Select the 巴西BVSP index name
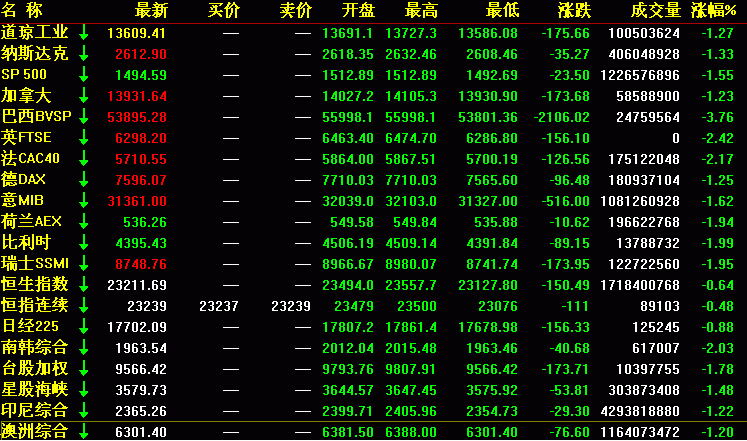Viewport: 747px width, 441px height. coord(36,116)
